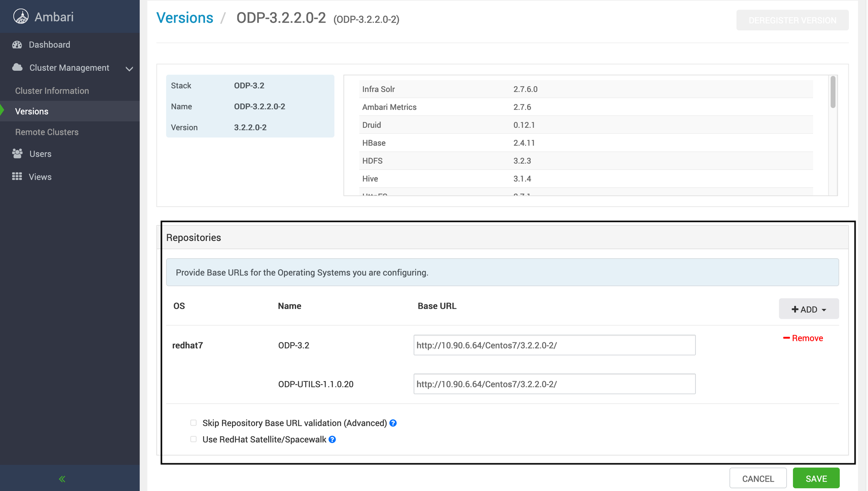
Task: Open help for Skip Repository Base URL validation
Action: 393,423
